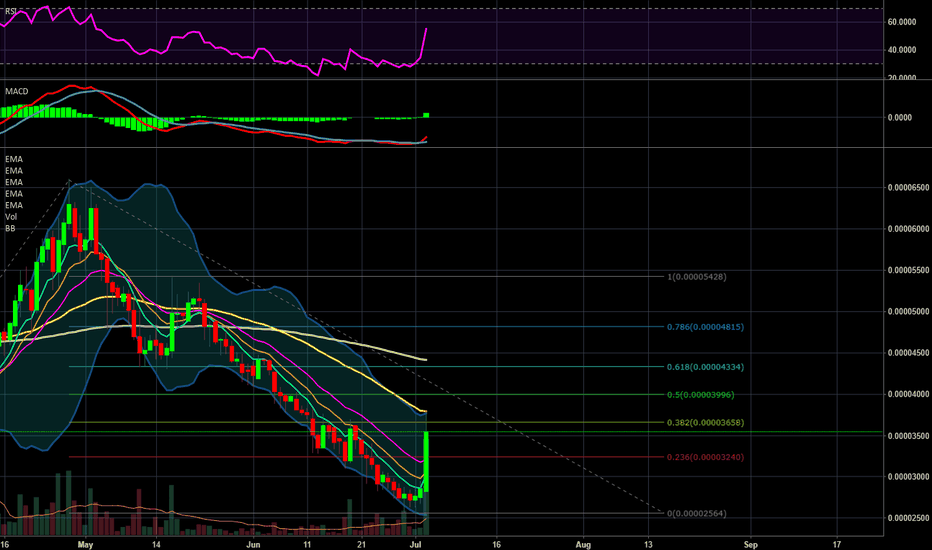Click the Vol indicator label

[11, 216]
